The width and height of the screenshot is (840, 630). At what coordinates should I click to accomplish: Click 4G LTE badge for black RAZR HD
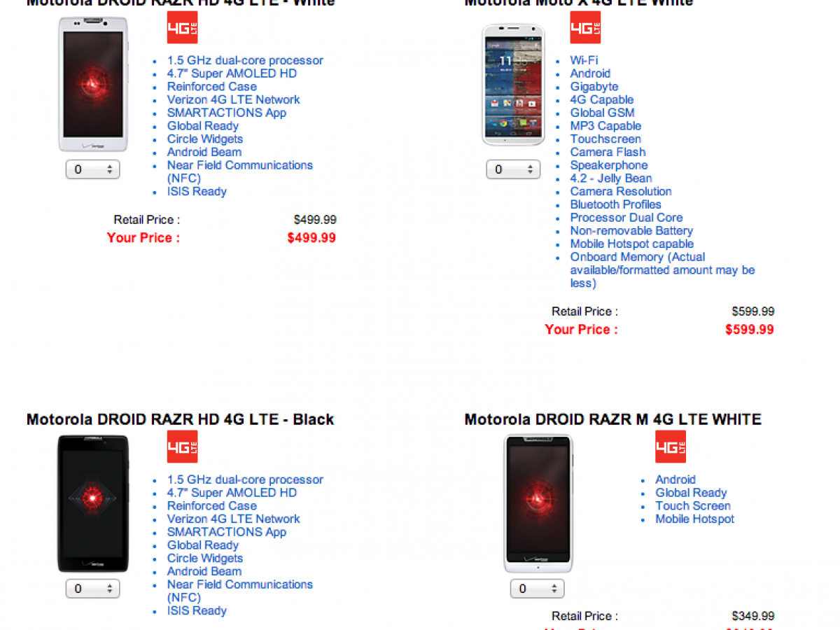[182, 447]
